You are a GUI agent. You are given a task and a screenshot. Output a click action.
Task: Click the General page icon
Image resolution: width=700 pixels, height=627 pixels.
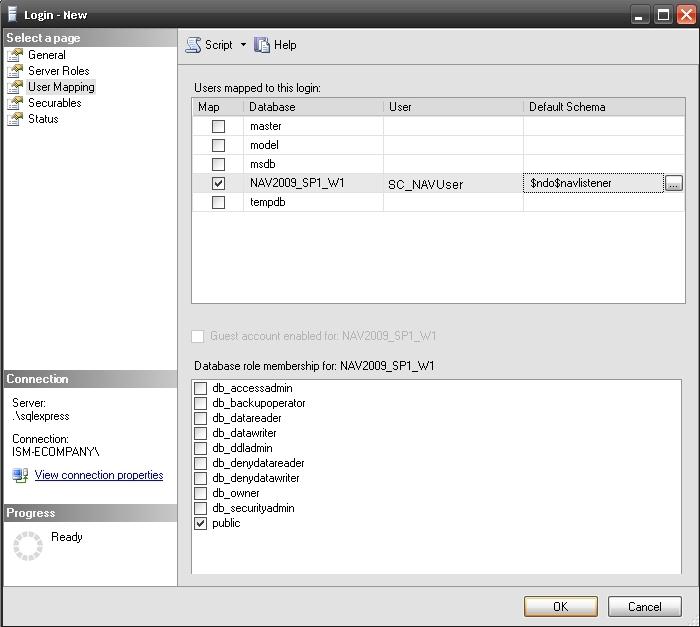coord(15,55)
